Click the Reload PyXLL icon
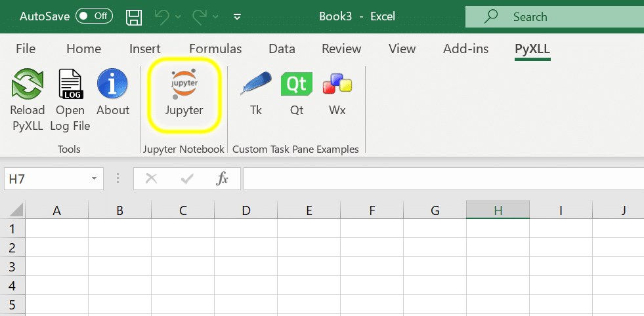The width and height of the screenshot is (644, 316). pyautogui.click(x=28, y=85)
